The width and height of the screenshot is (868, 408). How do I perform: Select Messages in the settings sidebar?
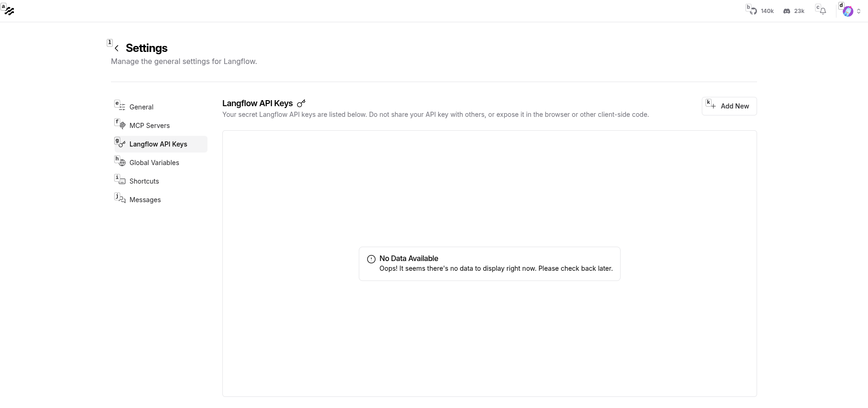click(145, 199)
